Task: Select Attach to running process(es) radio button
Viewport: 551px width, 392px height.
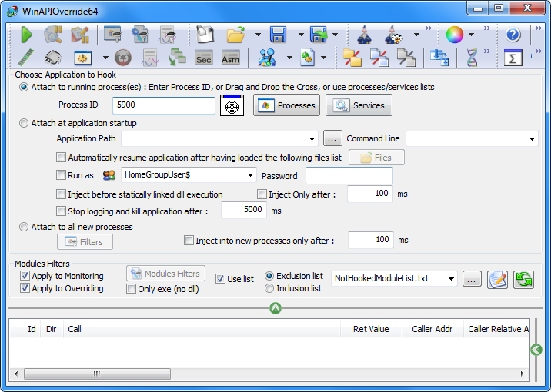Action: (x=24, y=87)
